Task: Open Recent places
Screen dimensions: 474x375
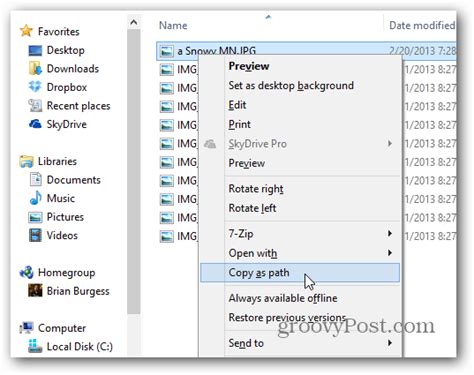Action: 78,106
